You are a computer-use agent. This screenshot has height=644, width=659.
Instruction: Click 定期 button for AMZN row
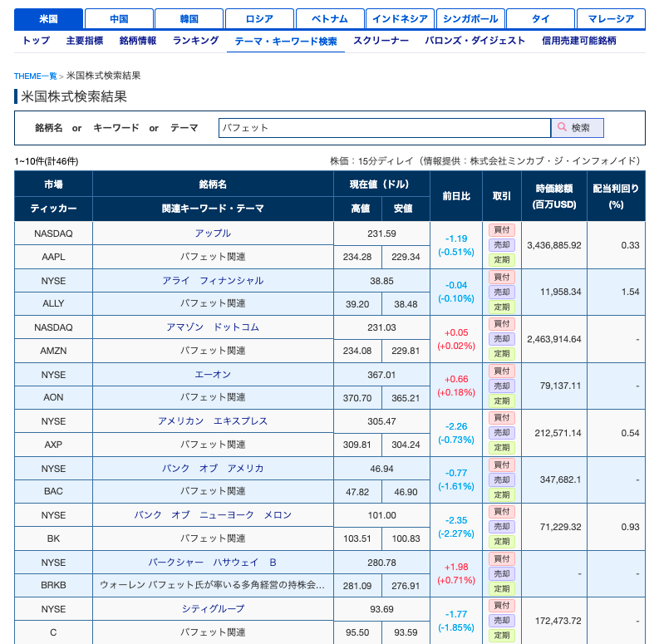coord(502,353)
